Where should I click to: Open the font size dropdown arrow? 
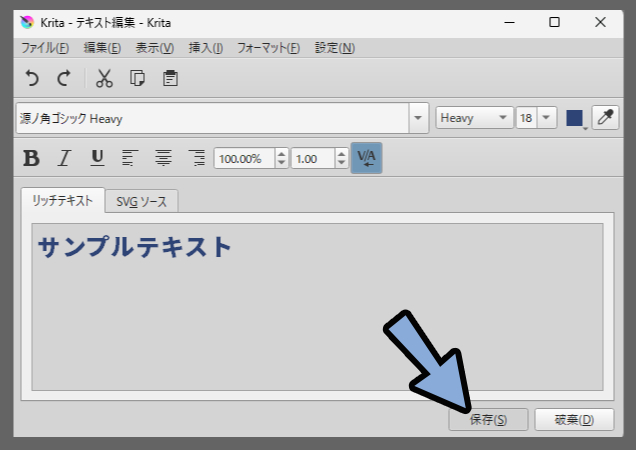[x=546, y=118]
